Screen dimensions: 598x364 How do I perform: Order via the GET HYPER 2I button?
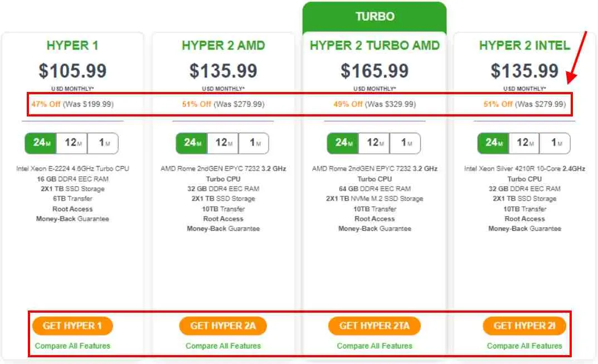point(524,326)
